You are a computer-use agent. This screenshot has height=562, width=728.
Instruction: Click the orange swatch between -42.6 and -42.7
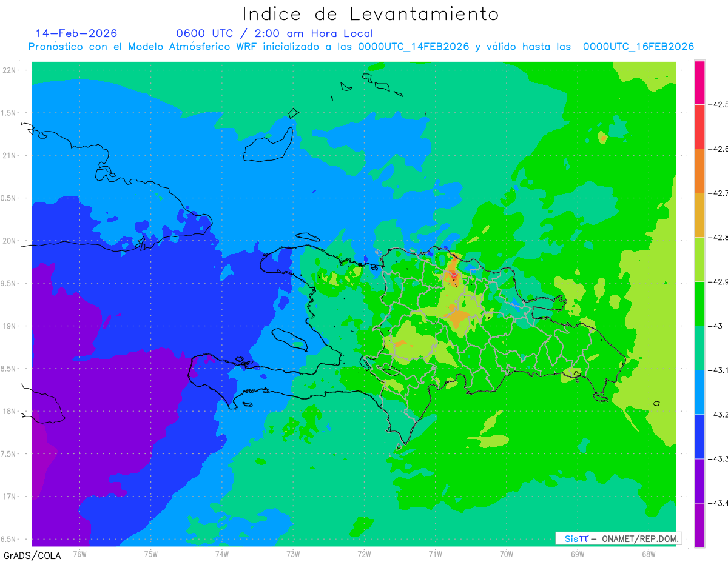pos(699,171)
